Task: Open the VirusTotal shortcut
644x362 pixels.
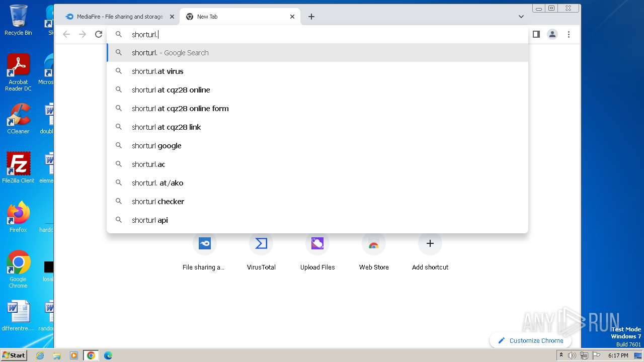Action: pyautogui.click(x=261, y=251)
